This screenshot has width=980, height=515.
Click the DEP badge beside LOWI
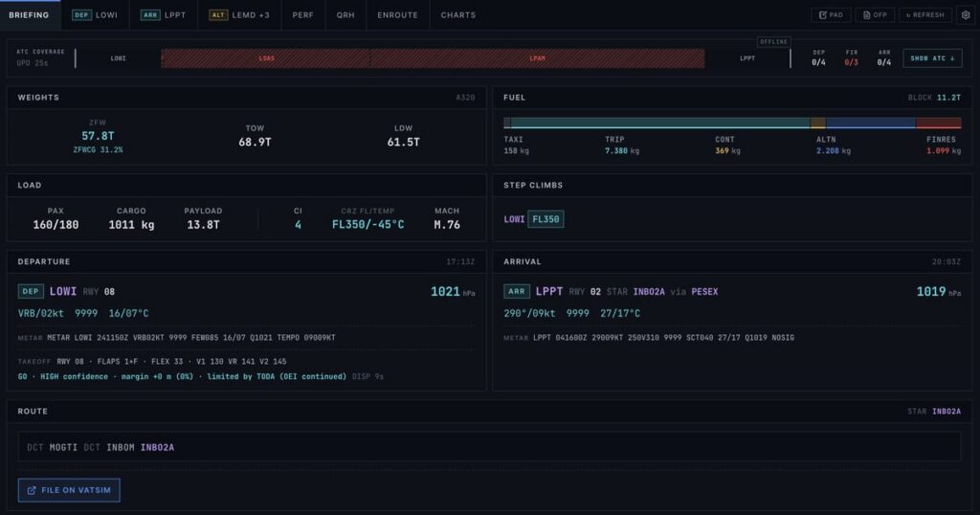coord(31,291)
